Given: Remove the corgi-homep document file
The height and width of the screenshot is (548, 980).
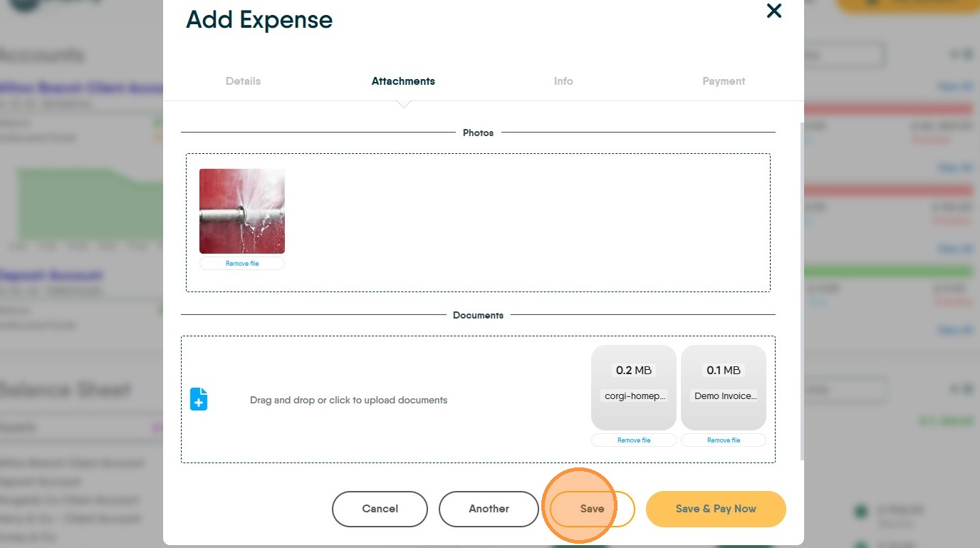Looking at the screenshot, I should click(634, 440).
